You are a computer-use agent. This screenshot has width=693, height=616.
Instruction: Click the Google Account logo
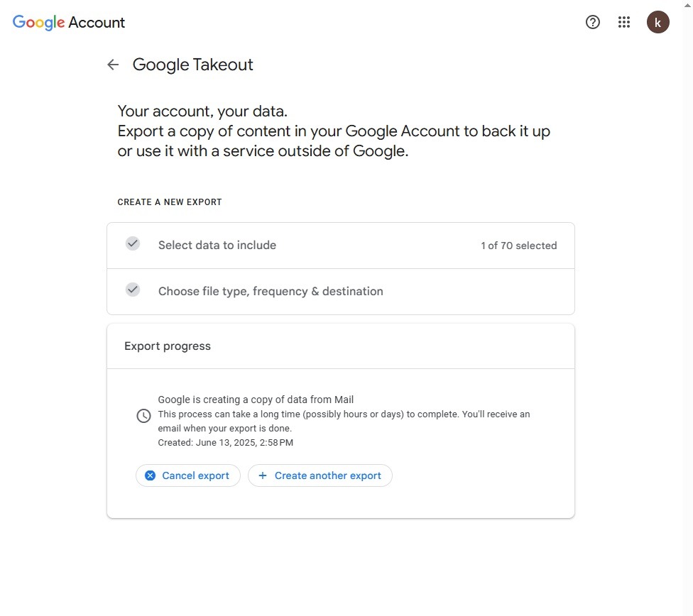click(x=68, y=22)
